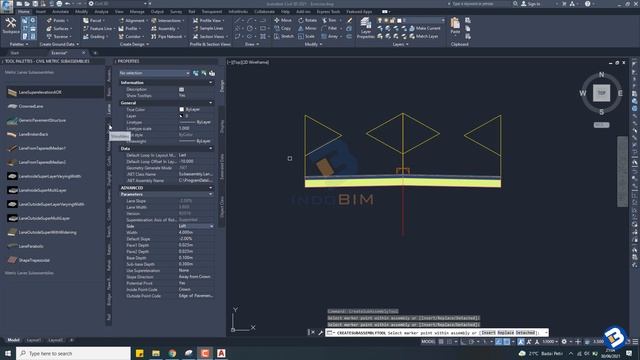This screenshot has width=640, height=360.
Task: Click the Move tool in Modify panel
Action: click(283, 20)
